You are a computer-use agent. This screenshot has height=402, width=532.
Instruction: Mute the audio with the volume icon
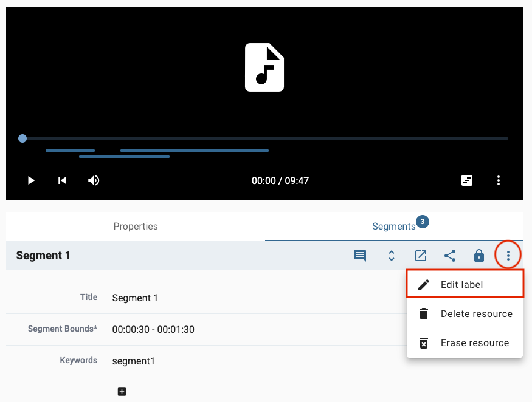click(94, 180)
